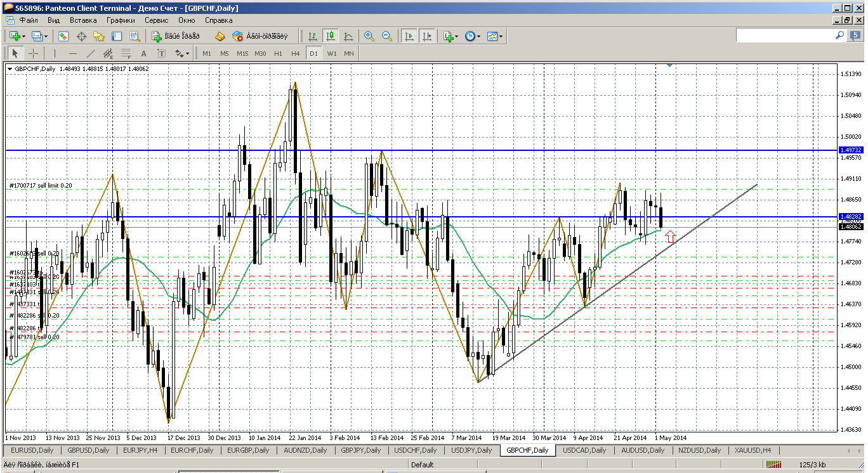Select the Crosshair cursor tool
The height and width of the screenshot is (473, 868).
[x=33, y=54]
